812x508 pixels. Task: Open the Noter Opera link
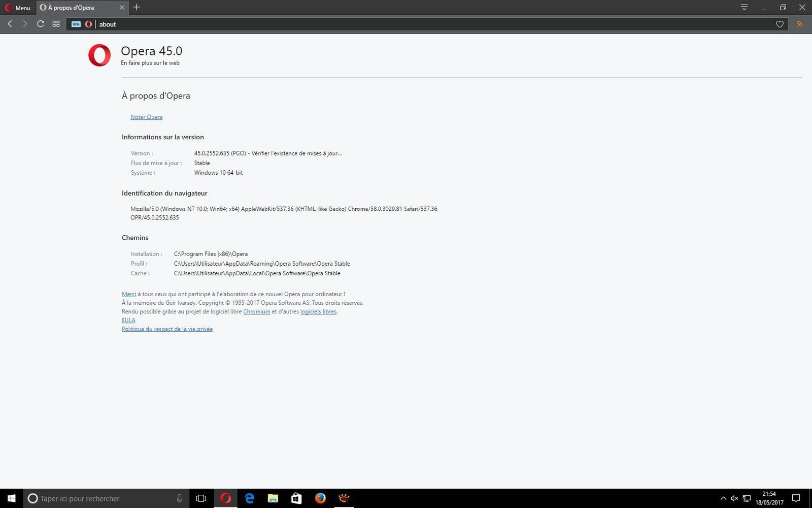(146, 117)
